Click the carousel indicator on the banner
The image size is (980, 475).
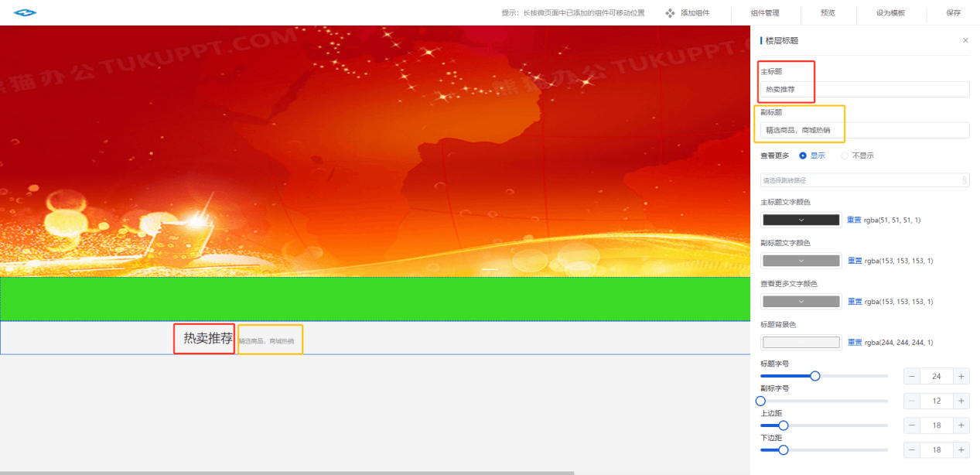point(490,269)
